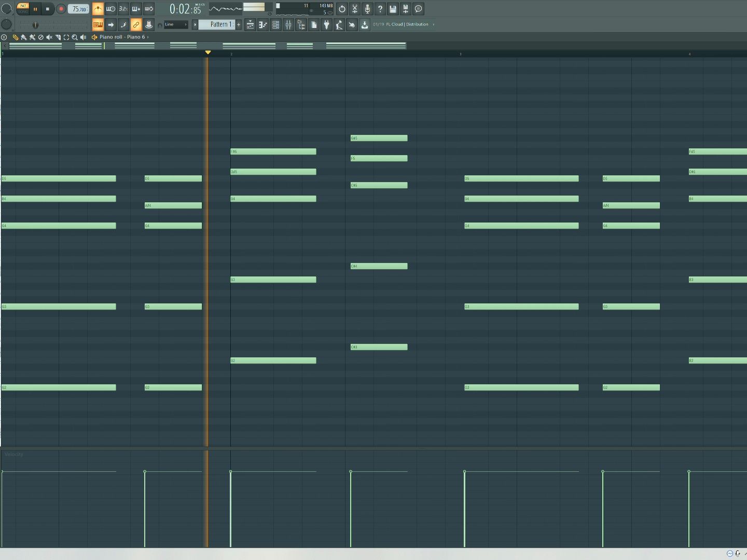The width and height of the screenshot is (747, 560).
Task: Open piano roll options menu button
Action: (x=4, y=37)
